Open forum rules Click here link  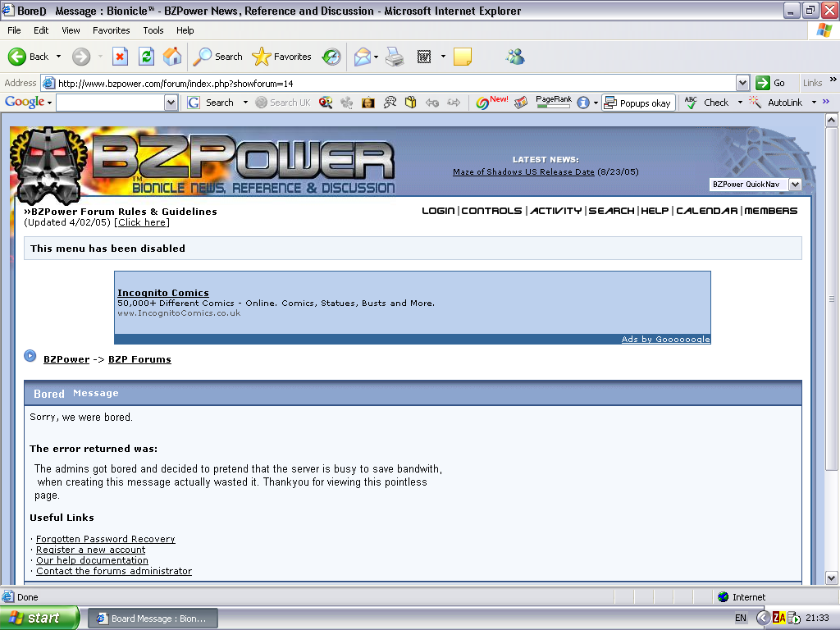pos(142,222)
